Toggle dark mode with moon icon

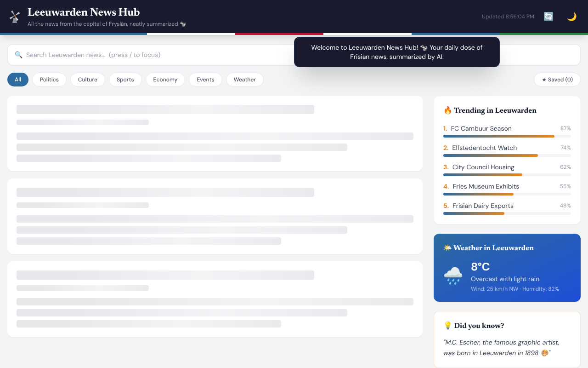pos(571,17)
